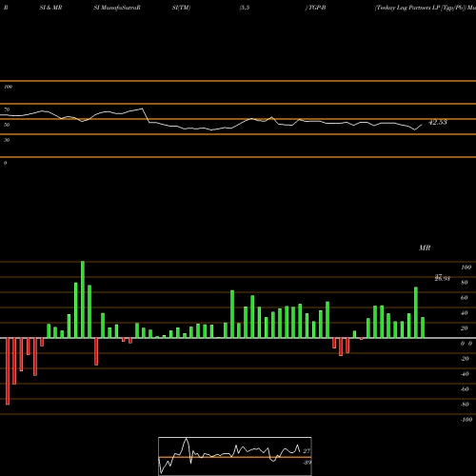
Task: Click the 'SI MunafaSutraR' header text
Action: 117,8
